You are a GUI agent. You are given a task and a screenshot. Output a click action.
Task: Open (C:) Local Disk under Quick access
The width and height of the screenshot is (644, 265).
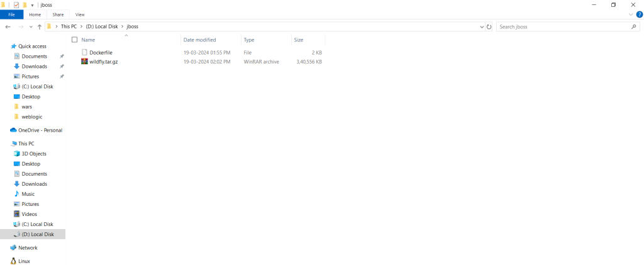pos(37,87)
